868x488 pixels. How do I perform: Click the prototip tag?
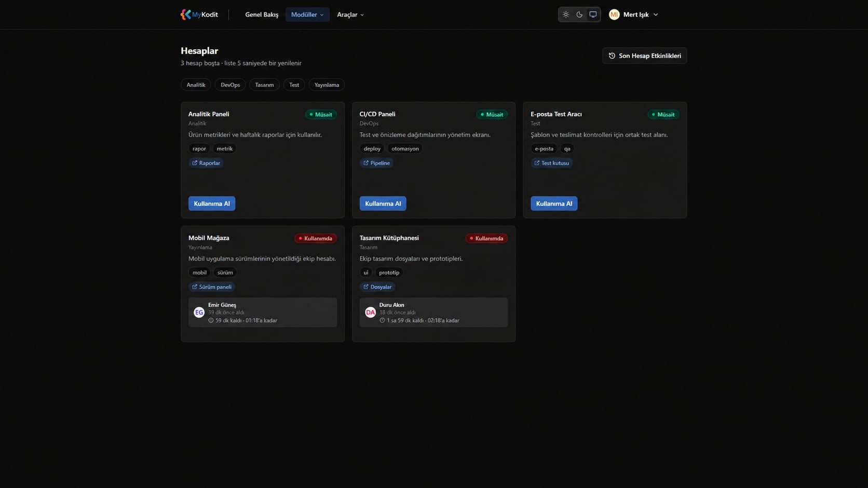click(389, 273)
